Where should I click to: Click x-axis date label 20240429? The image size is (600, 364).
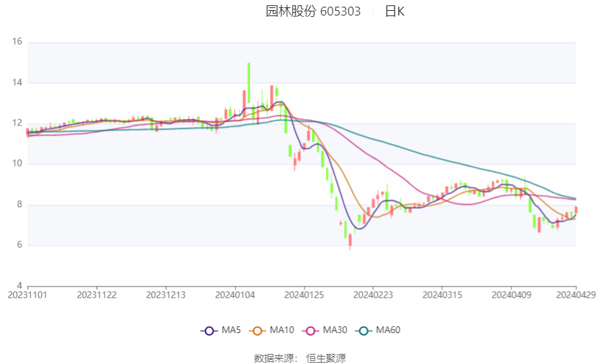(x=576, y=295)
